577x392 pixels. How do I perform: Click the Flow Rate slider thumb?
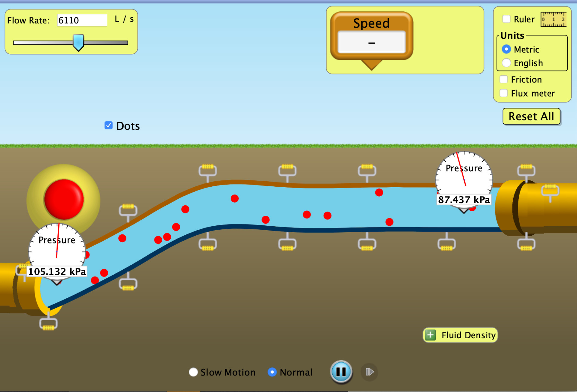pyautogui.click(x=78, y=42)
